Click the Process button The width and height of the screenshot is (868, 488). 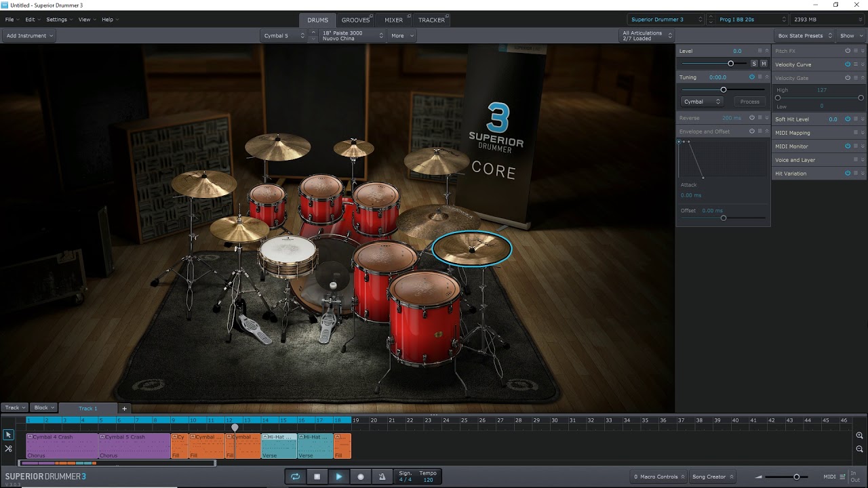750,102
